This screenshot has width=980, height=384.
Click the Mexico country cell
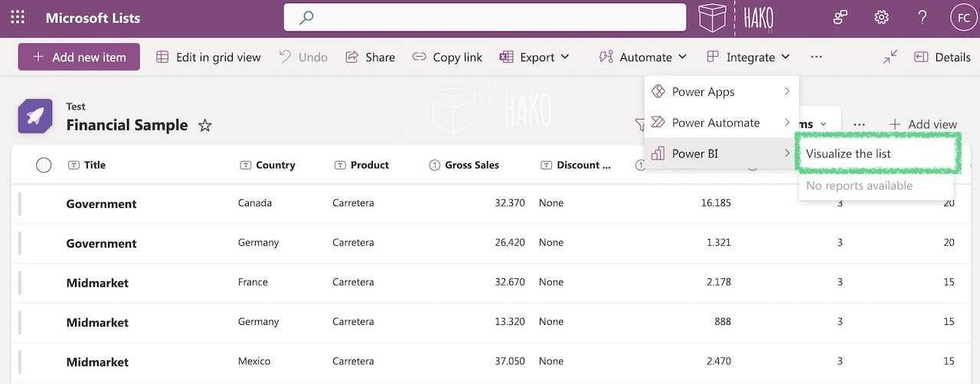pyautogui.click(x=254, y=361)
